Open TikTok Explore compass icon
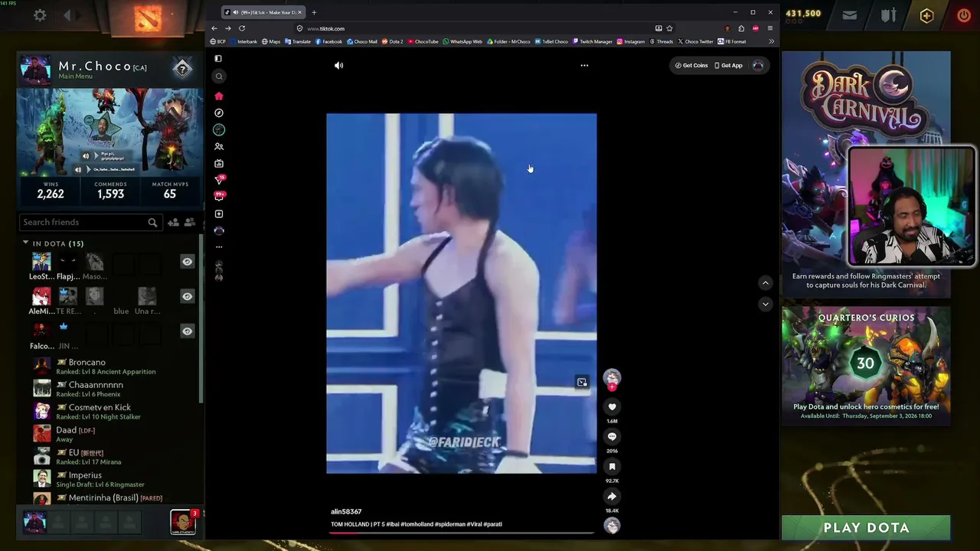Image resolution: width=980 pixels, height=551 pixels. coord(219,113)
